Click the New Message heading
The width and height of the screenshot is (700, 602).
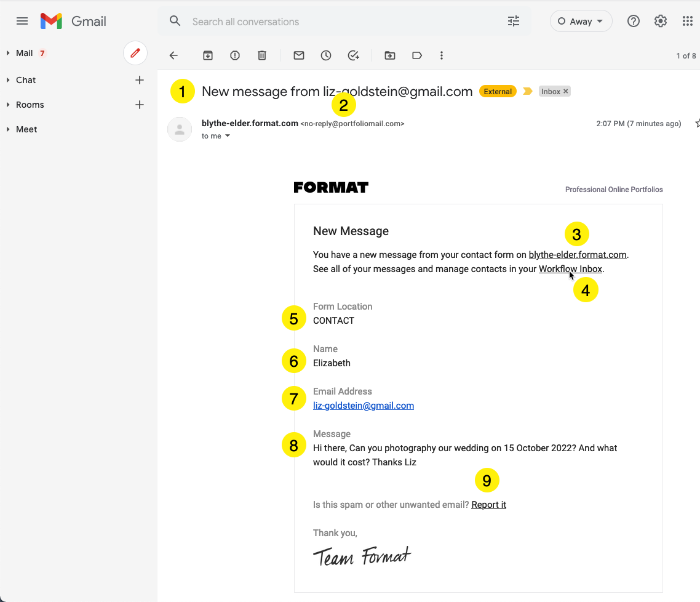click(x=351, y=231)
